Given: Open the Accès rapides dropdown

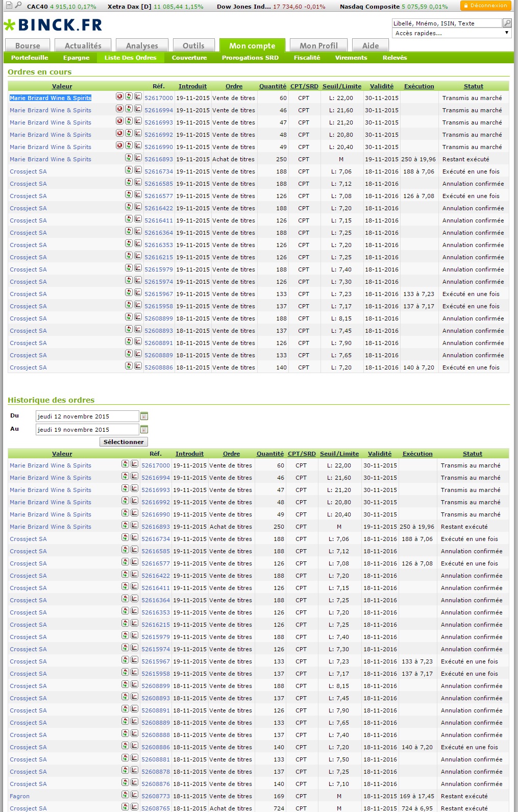Looking at the screenshot, I should coord(452,33).
